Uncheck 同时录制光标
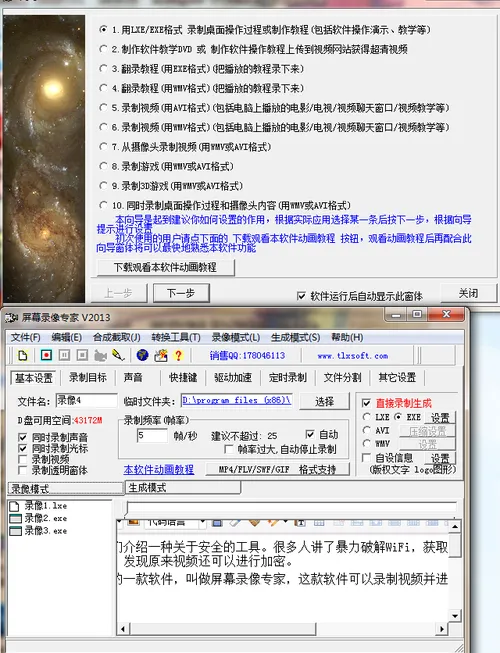This screenshot has height=653, width=500. [x=23, y=449]
